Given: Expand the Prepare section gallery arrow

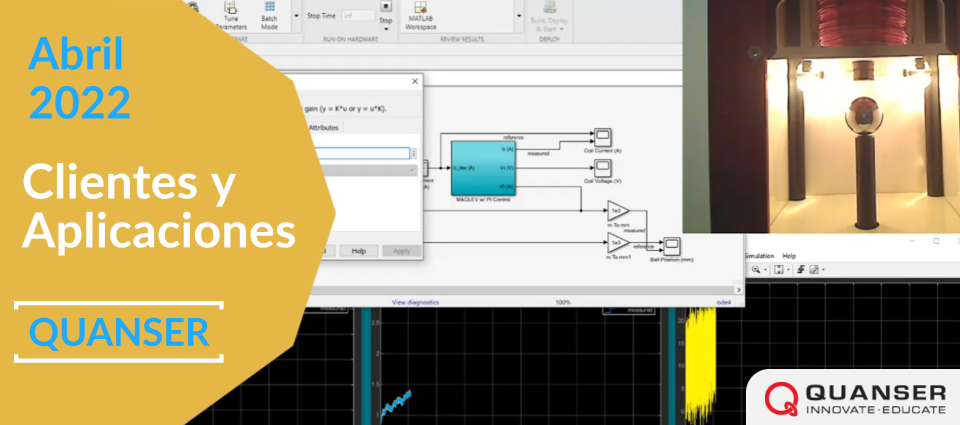Looking at the screenshot, I should 296,17.
